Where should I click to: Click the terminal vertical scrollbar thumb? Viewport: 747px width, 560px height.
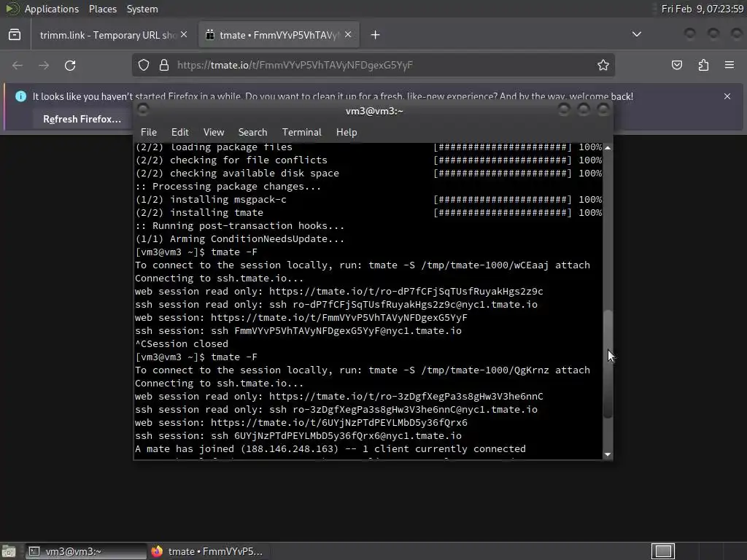click(x=608, y=364)
